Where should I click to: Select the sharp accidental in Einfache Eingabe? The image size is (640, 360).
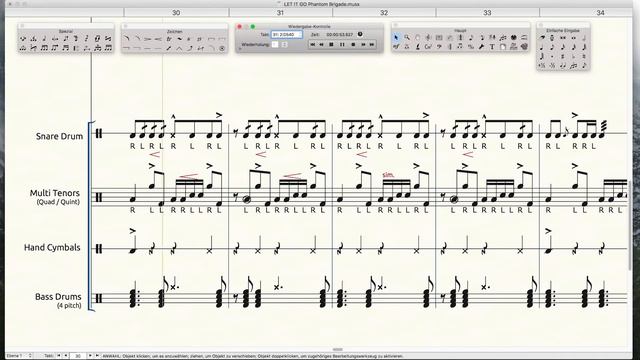(563, 56)
